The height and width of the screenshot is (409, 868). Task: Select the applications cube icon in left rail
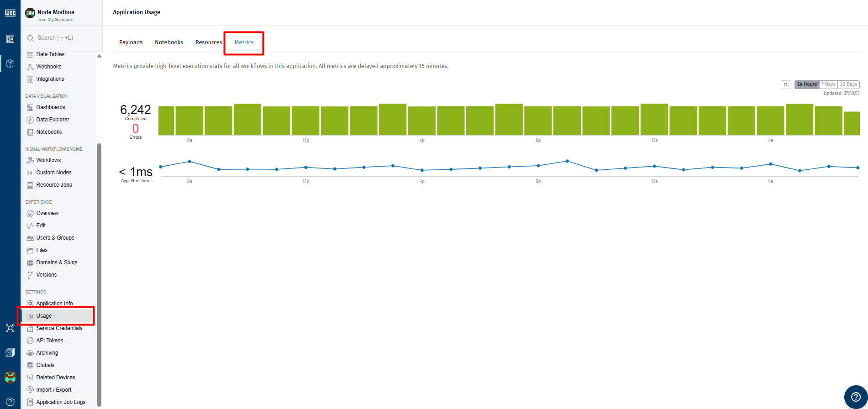point(10,63)
